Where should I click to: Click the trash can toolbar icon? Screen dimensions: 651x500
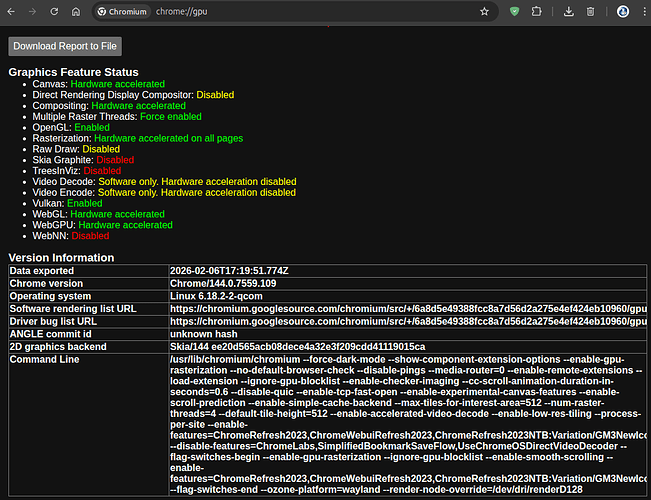590,12
